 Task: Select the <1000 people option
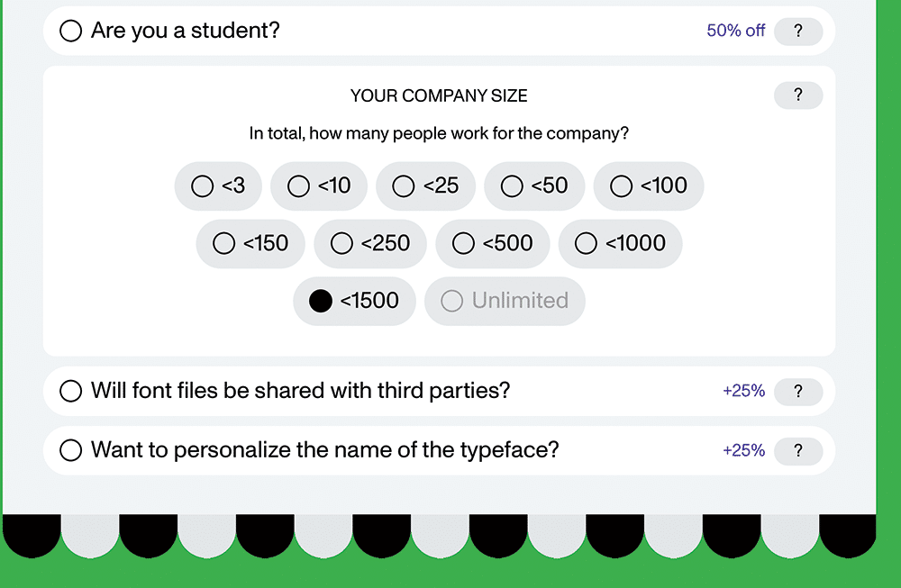point(620,243)
